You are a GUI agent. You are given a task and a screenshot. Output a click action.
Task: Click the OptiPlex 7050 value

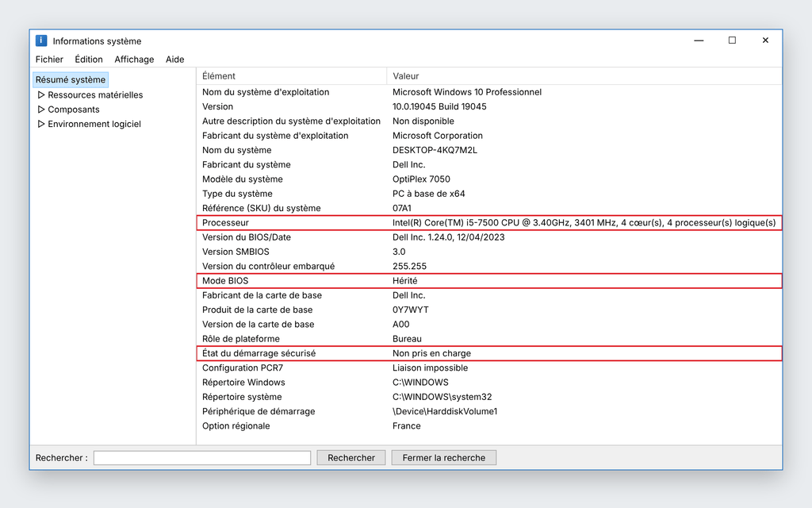[421, 179]
